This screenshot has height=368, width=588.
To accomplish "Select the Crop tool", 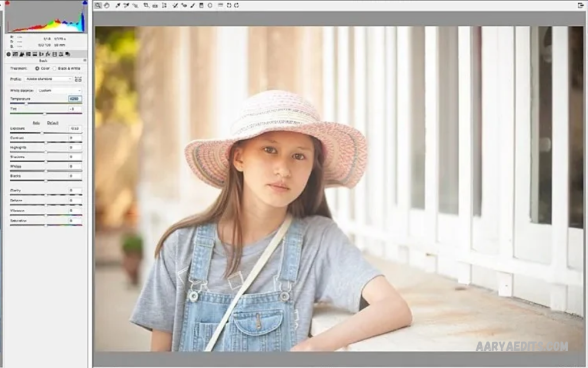I will click(146, 5).
